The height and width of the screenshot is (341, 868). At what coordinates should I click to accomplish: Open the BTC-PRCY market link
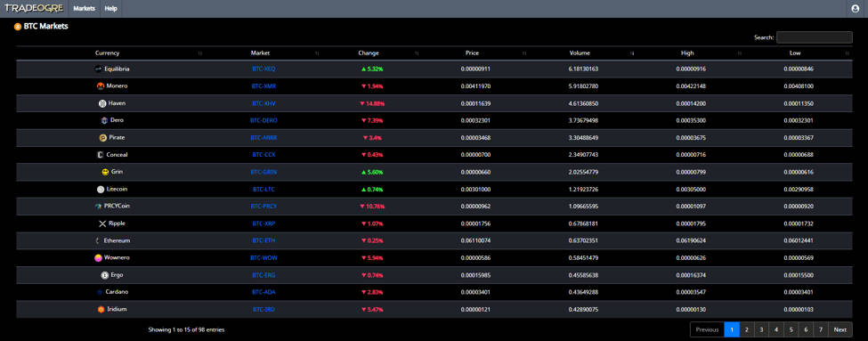(x=264, y=206)
